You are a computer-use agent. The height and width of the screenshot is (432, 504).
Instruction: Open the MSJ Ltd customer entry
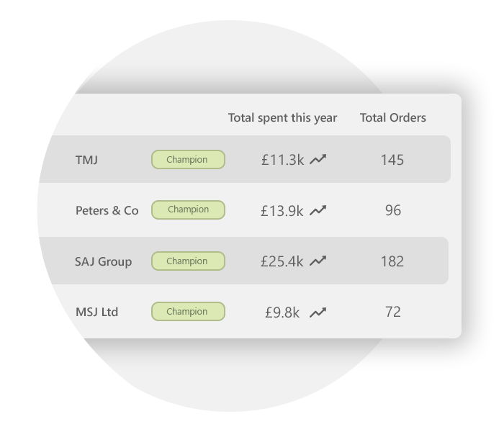(96, 312)
